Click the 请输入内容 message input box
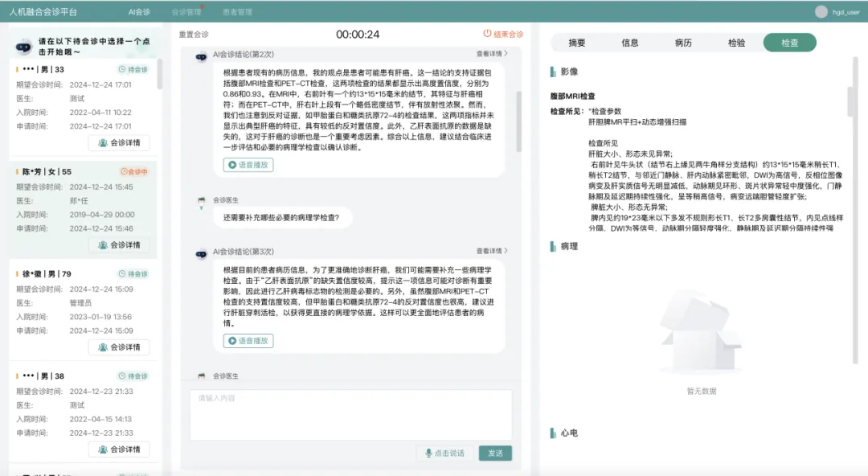 click(350, 414)
